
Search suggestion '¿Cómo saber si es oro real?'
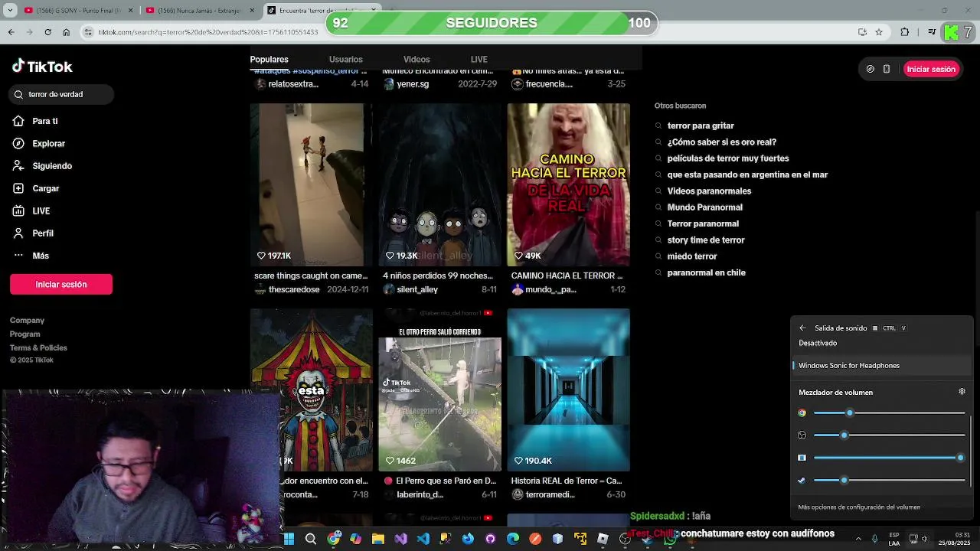pyautogui.click(x=722, y=142)
